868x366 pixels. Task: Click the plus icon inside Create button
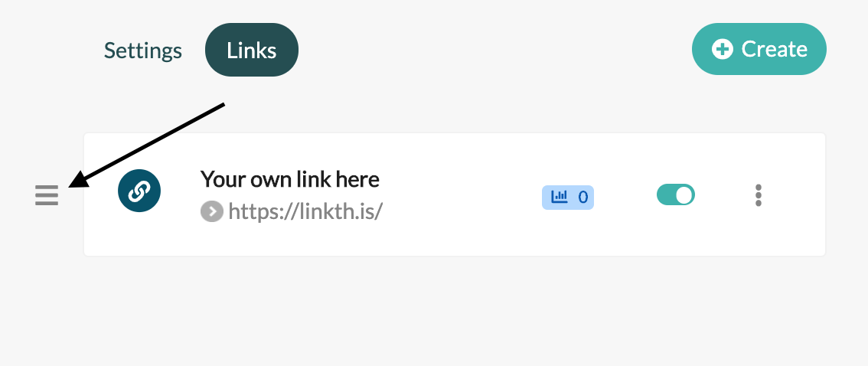click(x=723, y=49)
